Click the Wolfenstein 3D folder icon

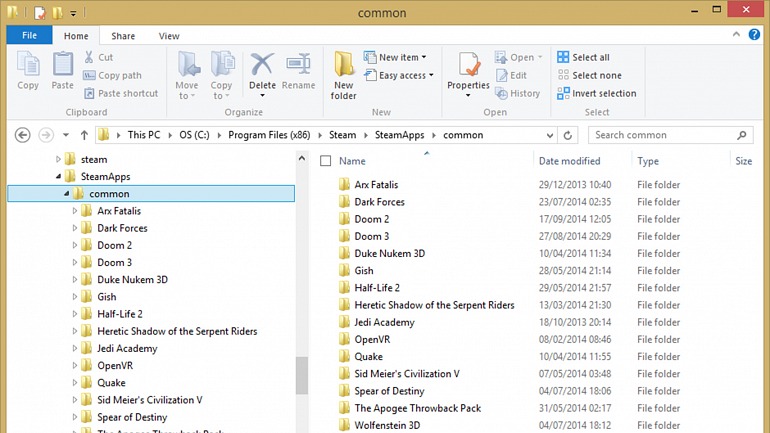344,425
